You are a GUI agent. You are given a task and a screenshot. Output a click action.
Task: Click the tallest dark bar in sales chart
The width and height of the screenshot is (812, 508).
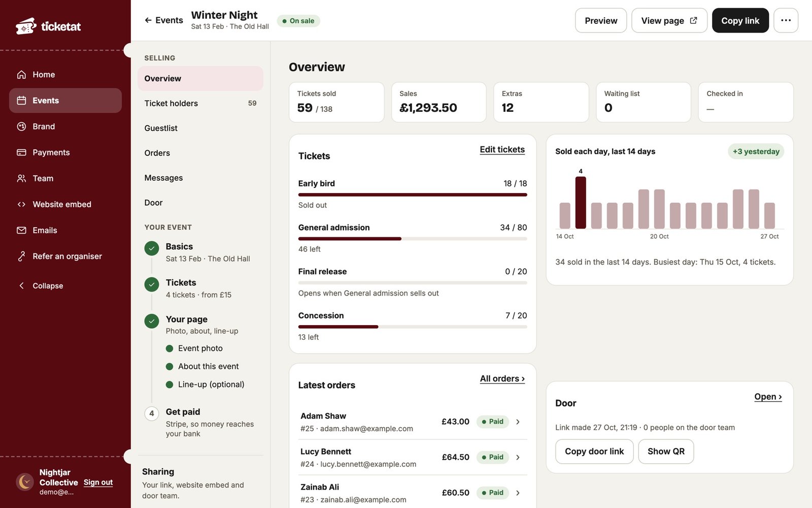pos(581,203)
